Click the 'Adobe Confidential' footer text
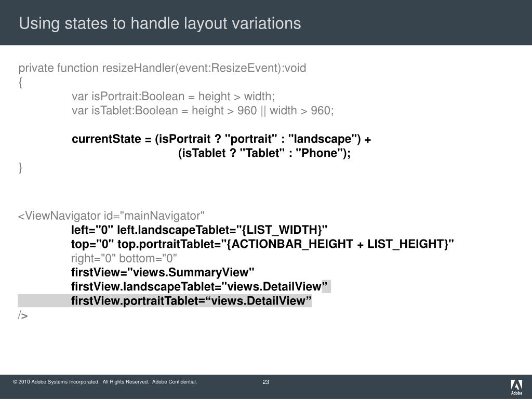Screen dimensions: 532x399 (175, 382)
